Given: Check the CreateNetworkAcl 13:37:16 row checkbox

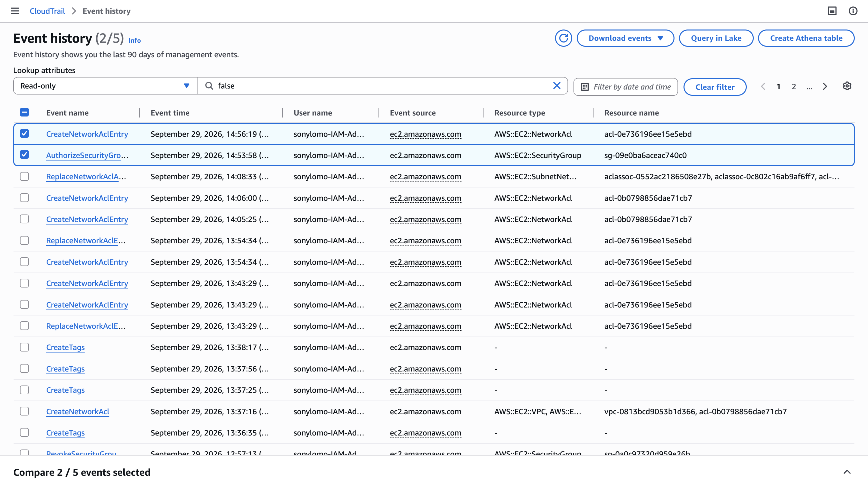Looking at the screenshot, I should click(24, 411).
